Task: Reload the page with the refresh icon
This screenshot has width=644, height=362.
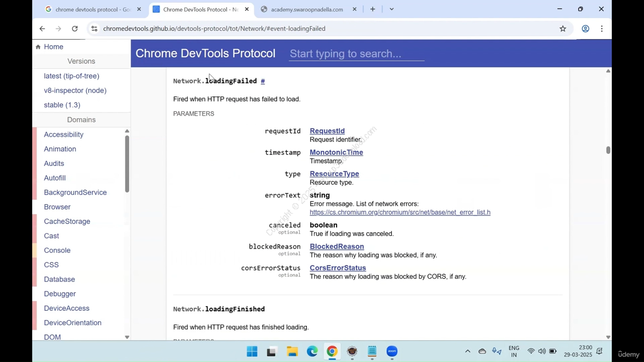Action: tap(74, 29)
